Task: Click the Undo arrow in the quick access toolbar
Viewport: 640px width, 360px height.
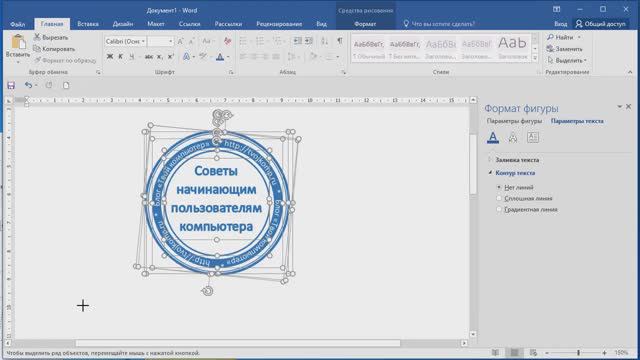Action: tap(28, 85)
